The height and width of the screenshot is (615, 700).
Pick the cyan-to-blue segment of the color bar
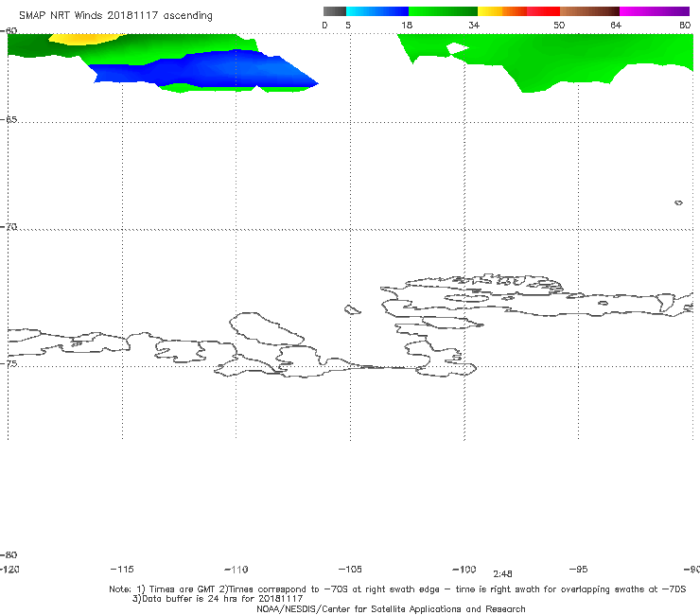point(377,11)
